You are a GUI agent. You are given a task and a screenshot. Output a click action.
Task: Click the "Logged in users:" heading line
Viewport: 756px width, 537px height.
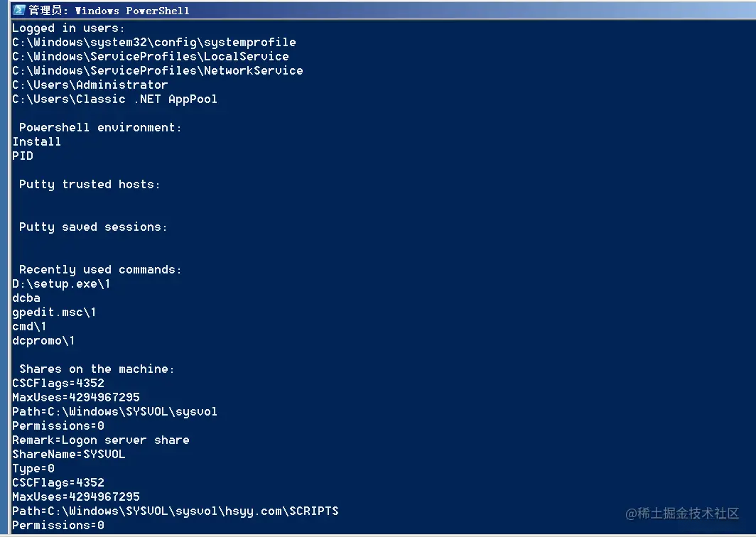point(68,28)
